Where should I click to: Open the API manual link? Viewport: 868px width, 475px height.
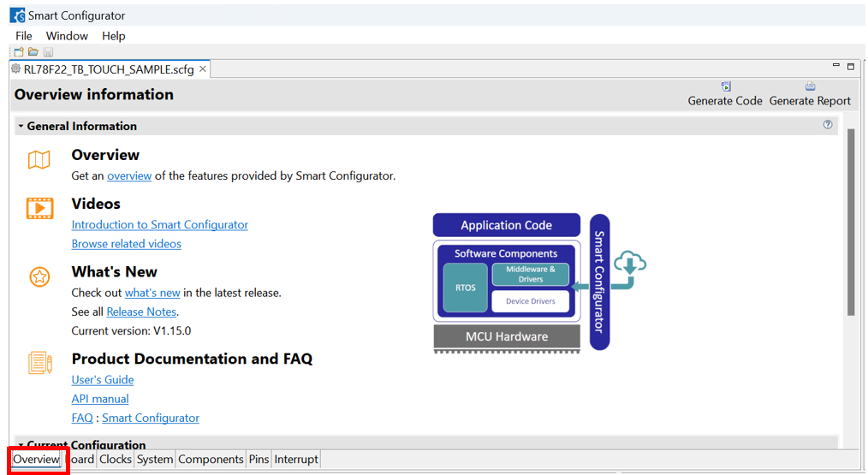[x=99, y=399]
